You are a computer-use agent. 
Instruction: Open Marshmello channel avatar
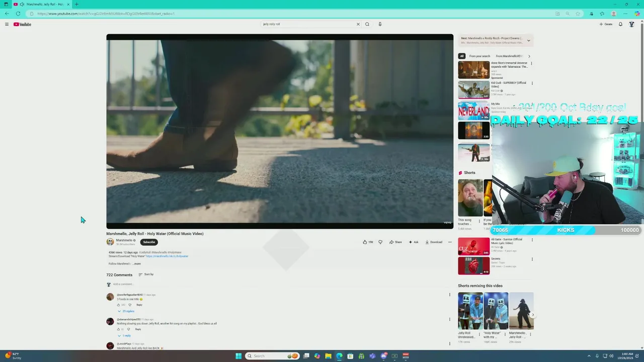(110, 242)
